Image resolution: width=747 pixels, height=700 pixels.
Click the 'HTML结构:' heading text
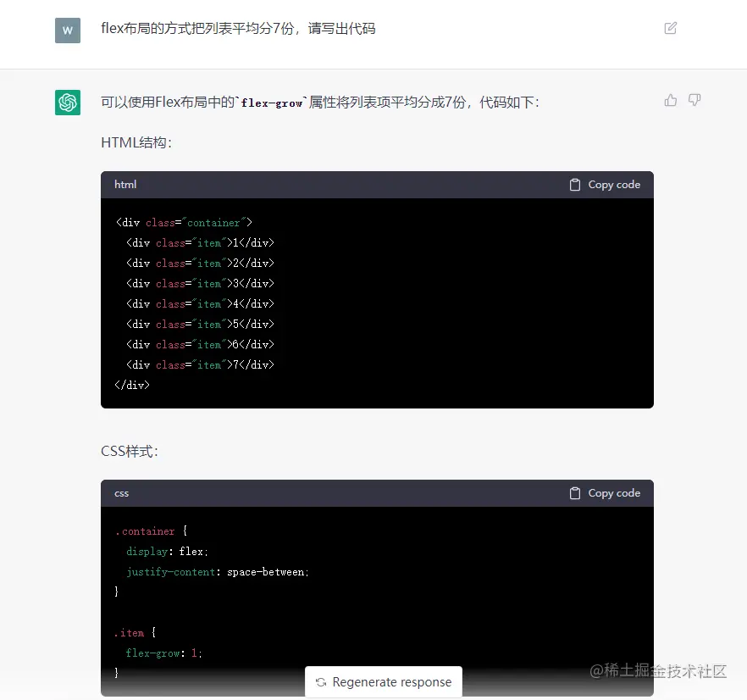pos(136,142)
